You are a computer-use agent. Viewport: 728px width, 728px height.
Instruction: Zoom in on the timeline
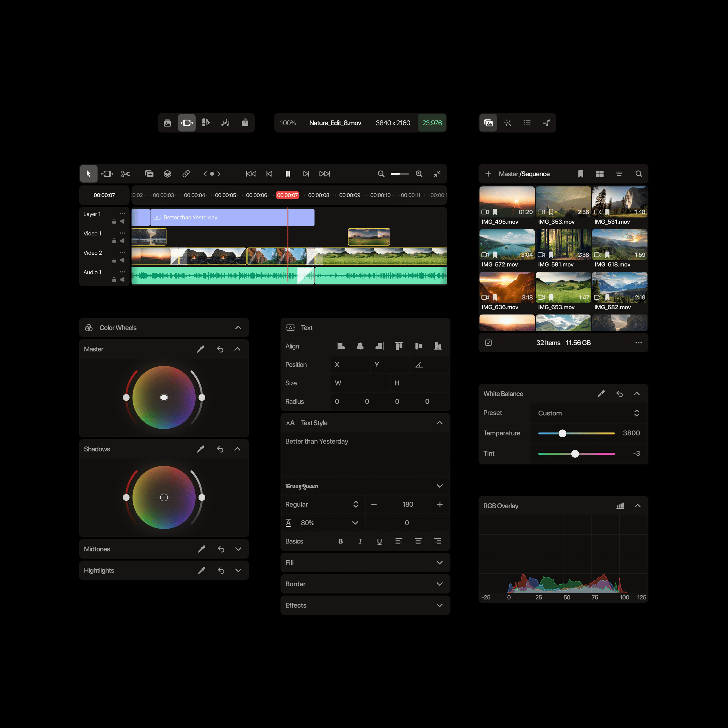419,174
